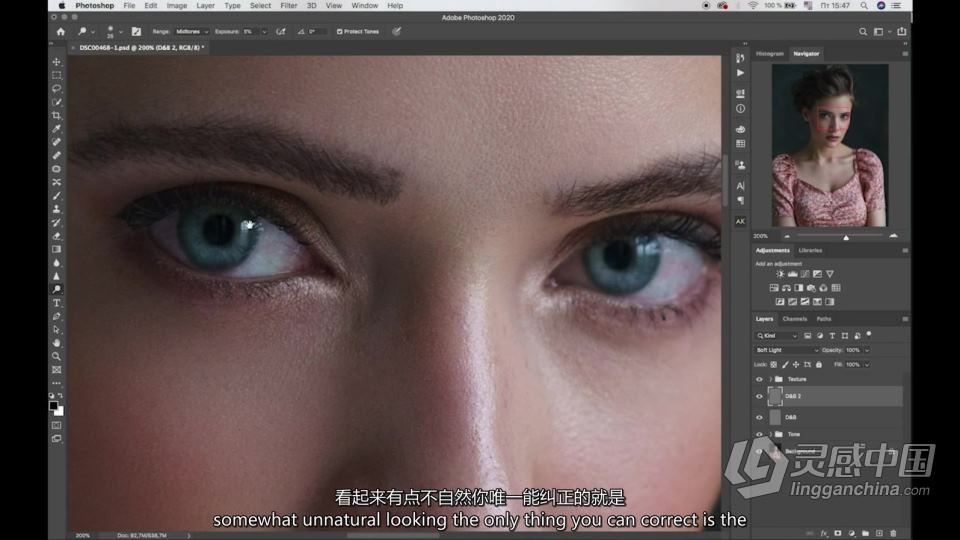Select the History Brush tool
This screenshot has height=540, width=960.
click(56, 223)
